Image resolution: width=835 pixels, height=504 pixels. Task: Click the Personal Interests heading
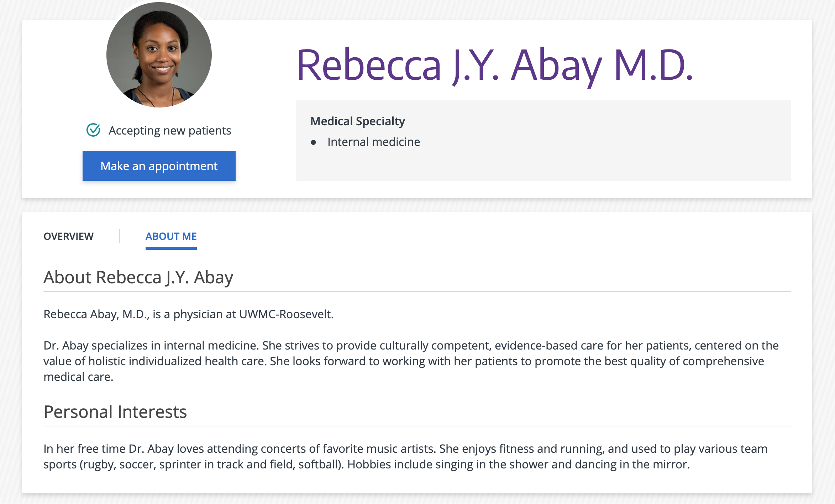(x=115, y=412)
